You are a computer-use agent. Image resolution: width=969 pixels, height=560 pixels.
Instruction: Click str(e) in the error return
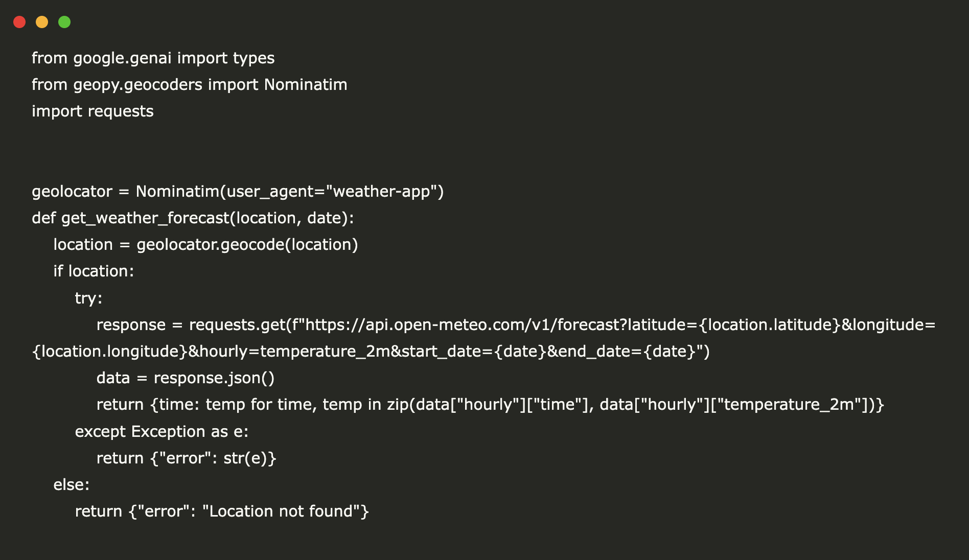pyautogui.click(x=244, y=458)
